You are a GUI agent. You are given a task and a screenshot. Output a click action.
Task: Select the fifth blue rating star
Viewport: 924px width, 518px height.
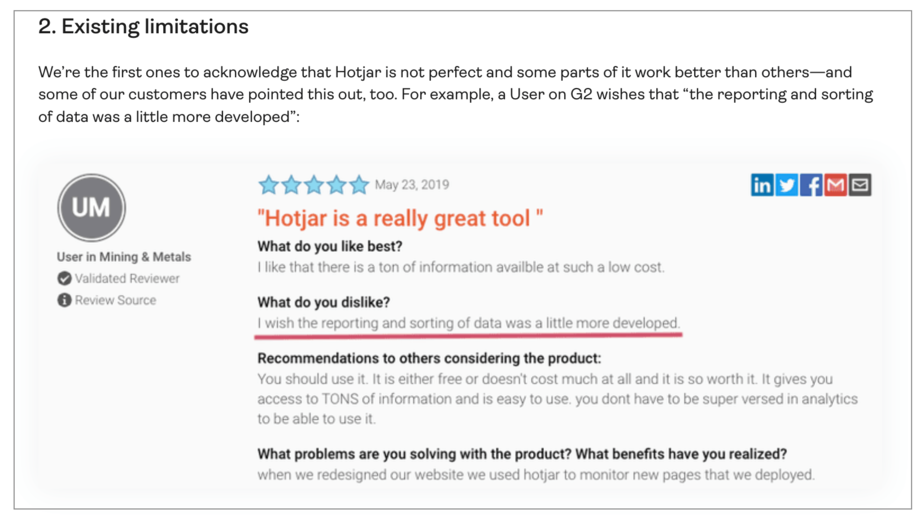pos(358,185)
